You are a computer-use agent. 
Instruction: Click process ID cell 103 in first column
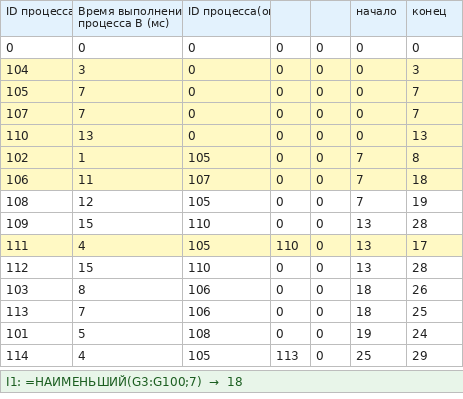(36, 290)
